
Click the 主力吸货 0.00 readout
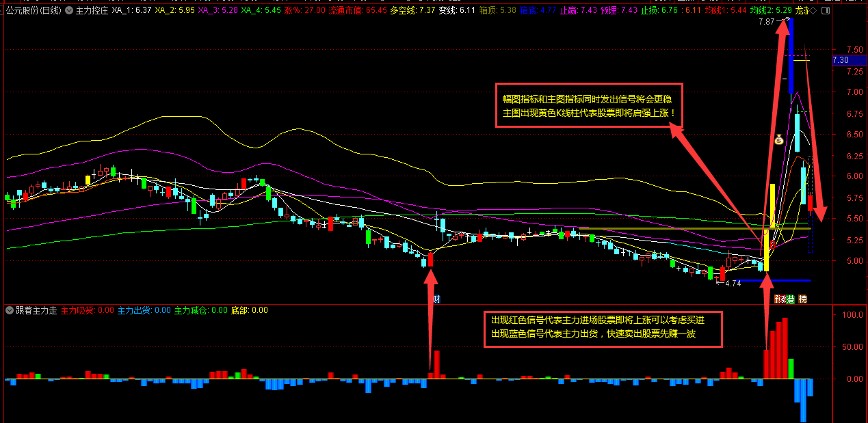[x=88, y=310]
